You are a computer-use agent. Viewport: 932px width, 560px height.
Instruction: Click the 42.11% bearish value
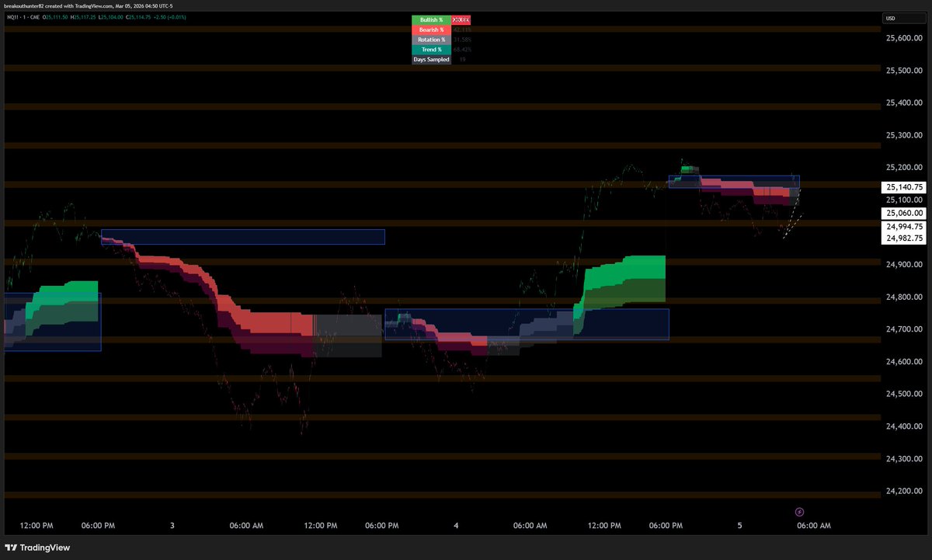click(x=461, y=30)
